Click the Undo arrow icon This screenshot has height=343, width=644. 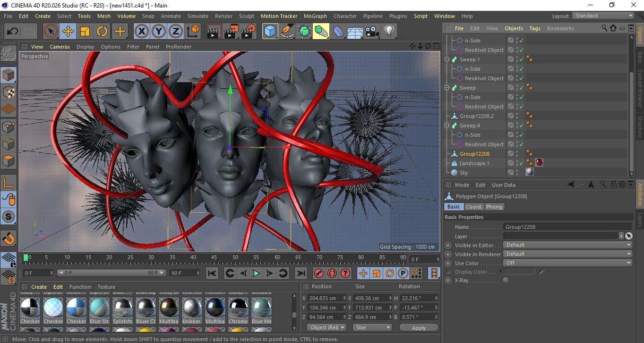(12, 32)
